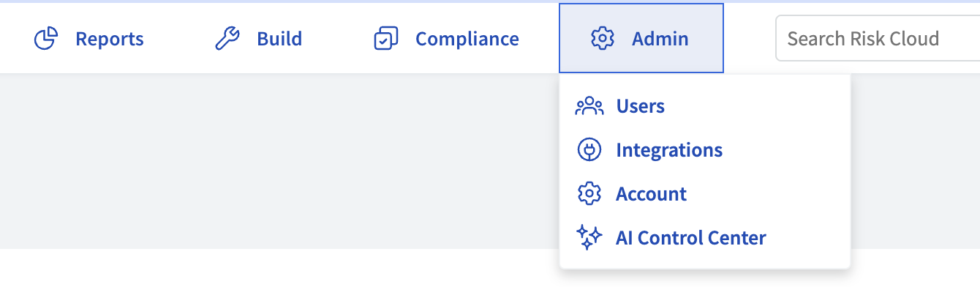Click the Compliance checkmark squares icon
This screenshot has height=287, width=980.
[385, 39]
